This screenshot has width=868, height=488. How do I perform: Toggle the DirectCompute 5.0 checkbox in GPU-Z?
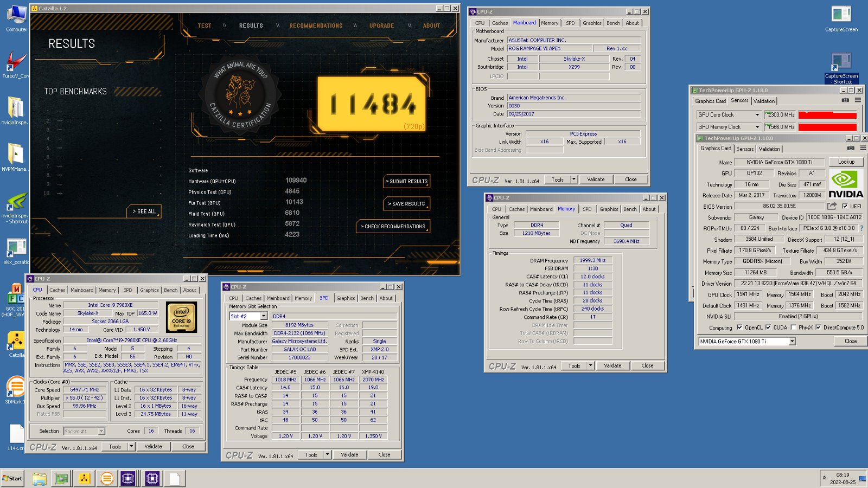point(818,328)
